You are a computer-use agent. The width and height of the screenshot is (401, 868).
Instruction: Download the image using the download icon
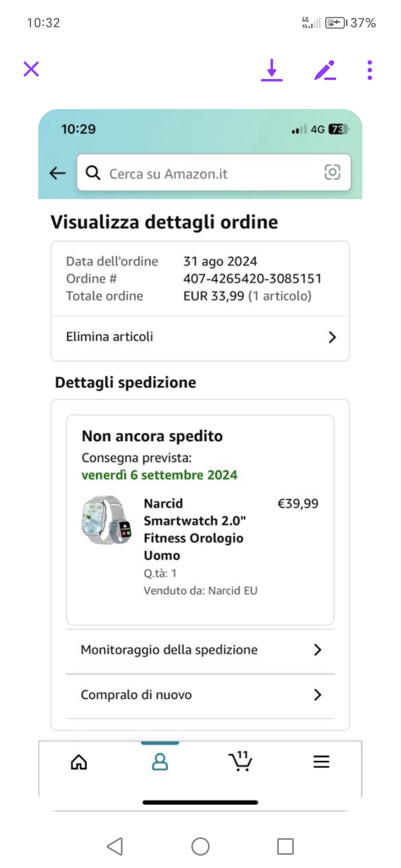pyautogui.click(x=272, y=70)
